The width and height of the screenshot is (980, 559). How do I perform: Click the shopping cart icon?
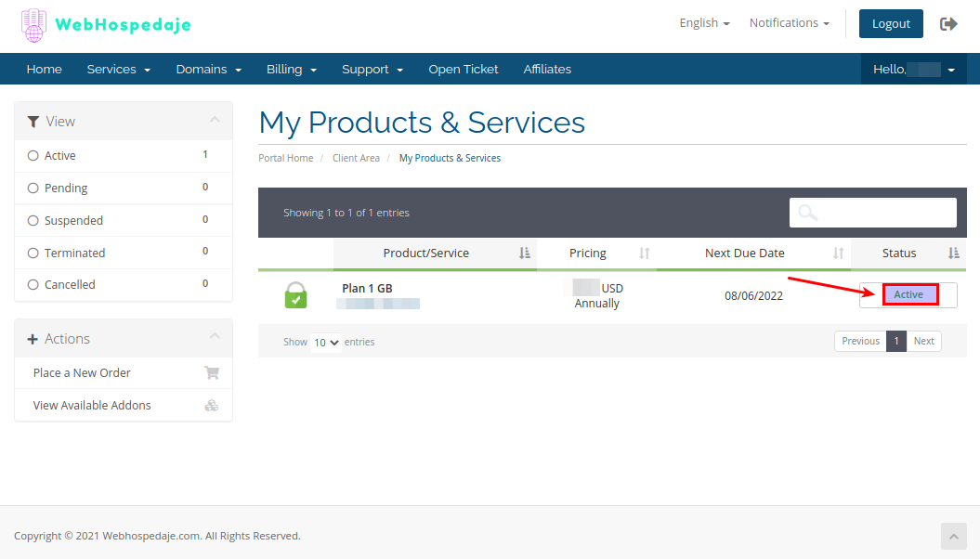click(212, 373)
